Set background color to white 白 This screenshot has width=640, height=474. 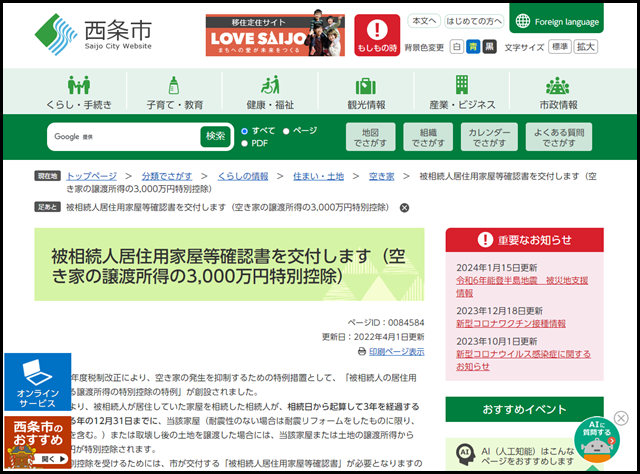pos(456,47)
